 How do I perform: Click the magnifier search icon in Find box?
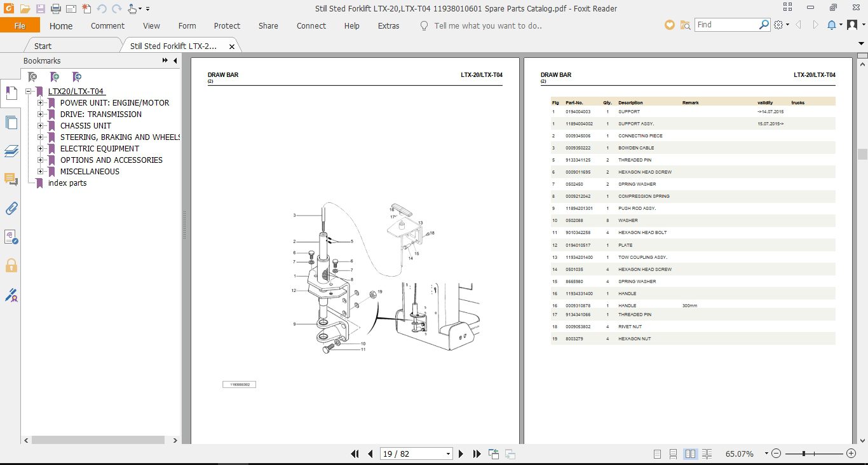pos(764,25)
